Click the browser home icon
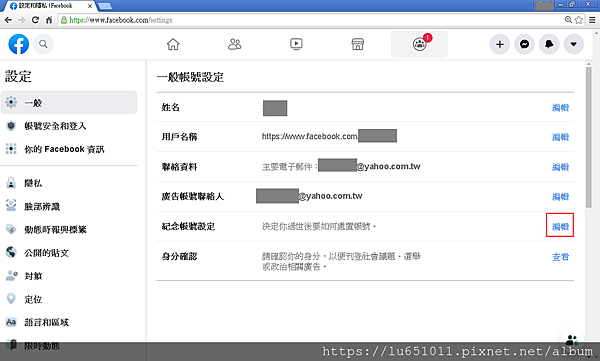Viewport: 600px width, 361px height. [49, 20]
